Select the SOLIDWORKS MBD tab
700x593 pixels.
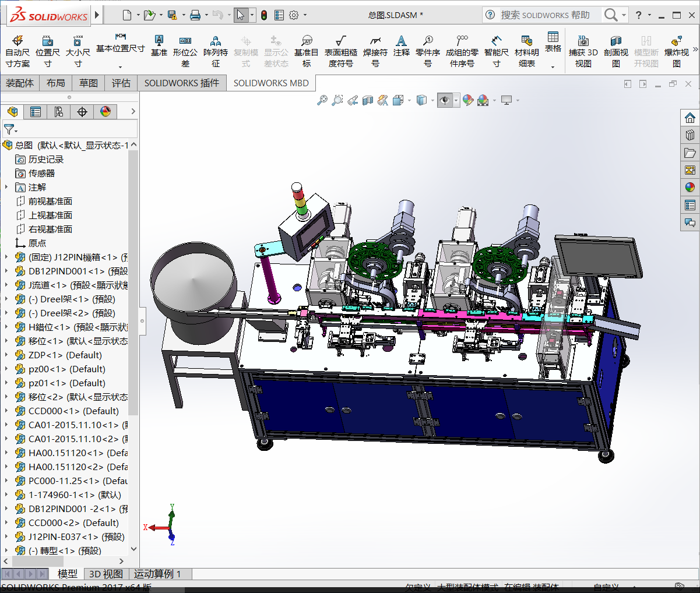[x=271, y=83]
